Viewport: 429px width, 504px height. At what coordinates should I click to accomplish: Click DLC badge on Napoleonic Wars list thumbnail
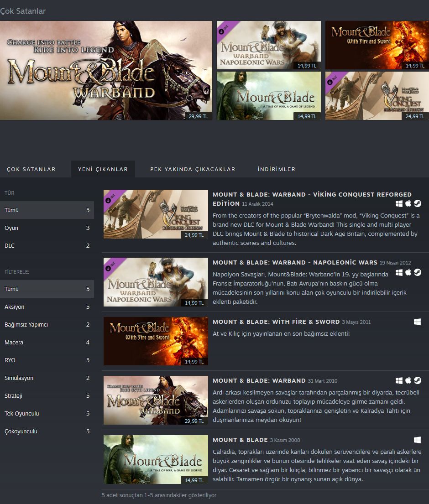pyautogui.click(x=112, y=266)
